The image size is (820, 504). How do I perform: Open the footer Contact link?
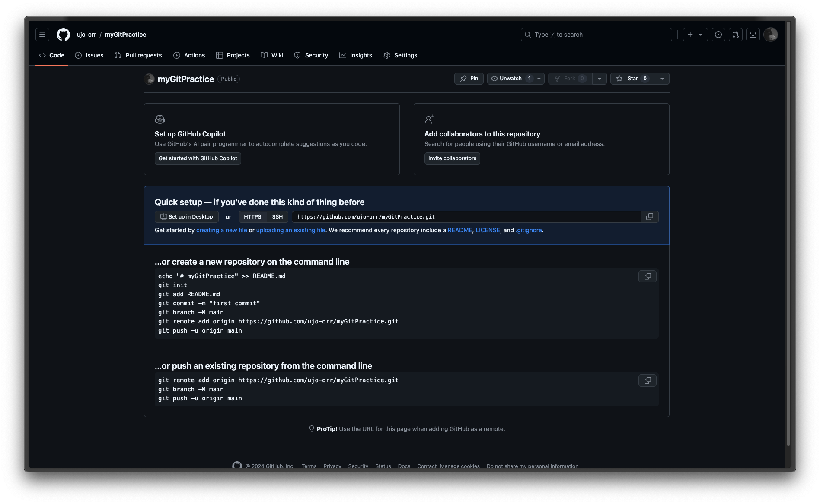coord(427,466)
